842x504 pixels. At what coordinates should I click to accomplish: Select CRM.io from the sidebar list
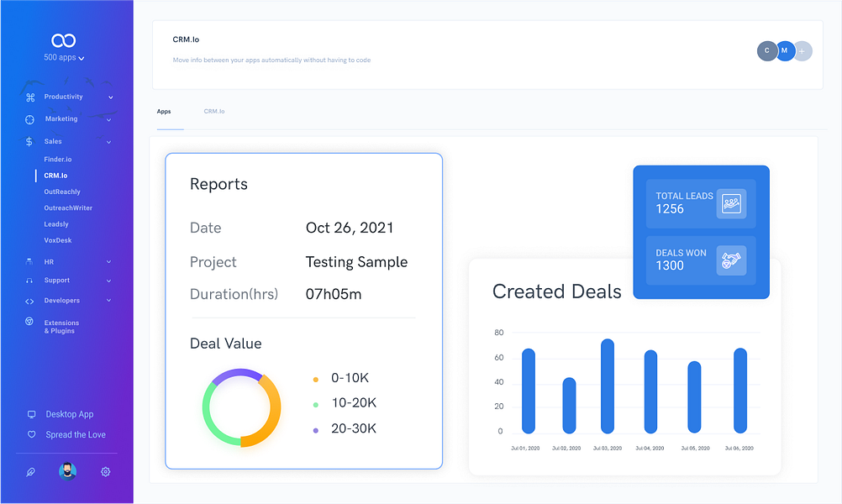pos(55,176)
